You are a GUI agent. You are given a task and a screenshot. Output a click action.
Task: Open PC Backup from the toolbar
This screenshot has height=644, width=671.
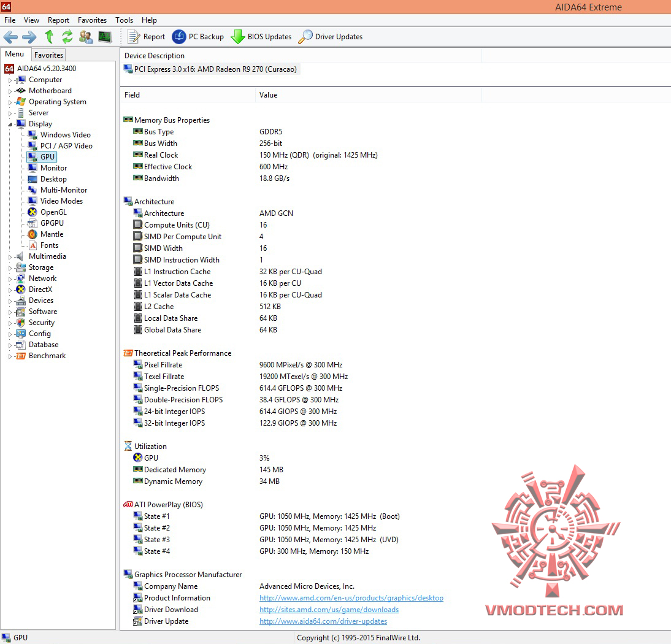click(x=198, y=37)
